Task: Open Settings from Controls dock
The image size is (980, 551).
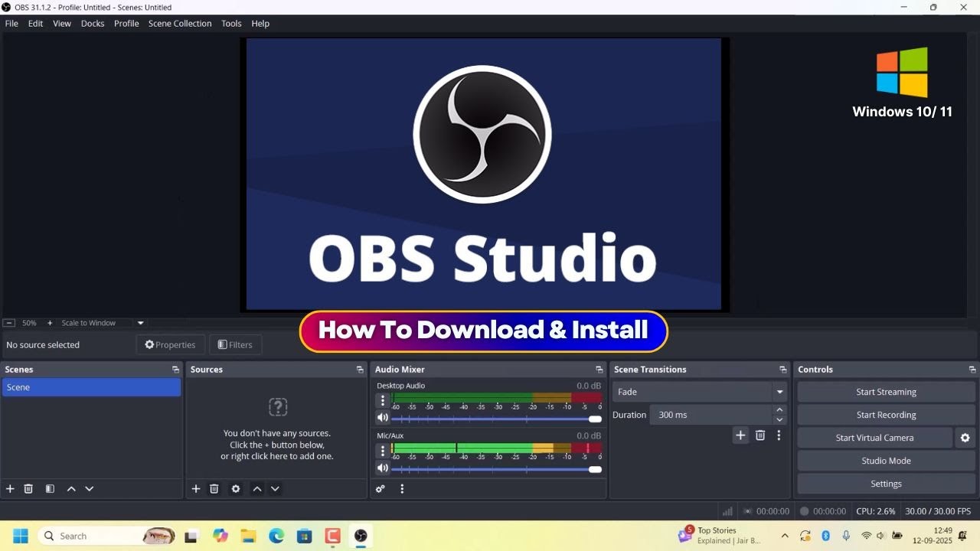Action: point(886,484)
